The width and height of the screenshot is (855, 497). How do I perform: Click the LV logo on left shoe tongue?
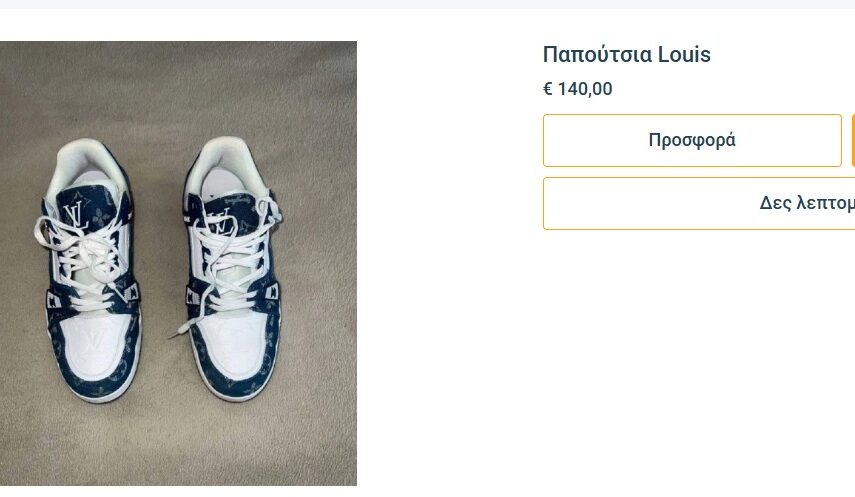(72, 213)
